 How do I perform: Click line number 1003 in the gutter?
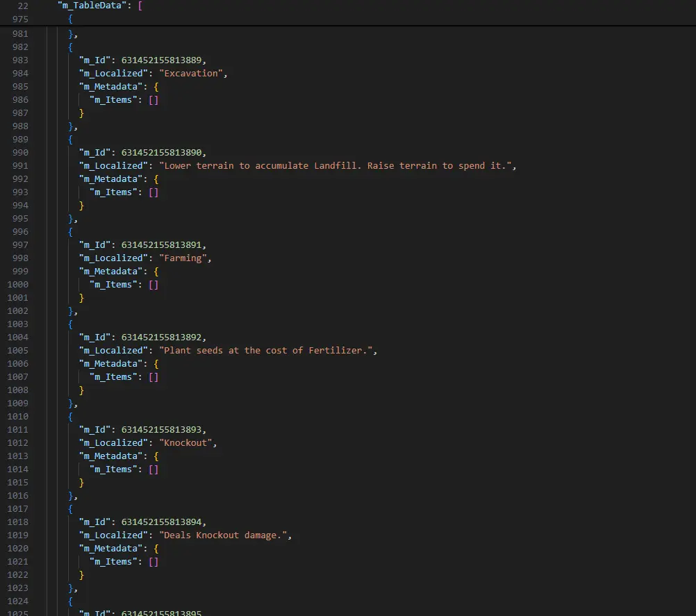point(18,324)
